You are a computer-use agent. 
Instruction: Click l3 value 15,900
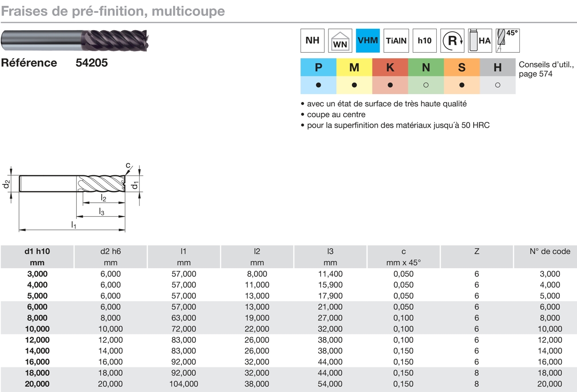coord(330,285)
